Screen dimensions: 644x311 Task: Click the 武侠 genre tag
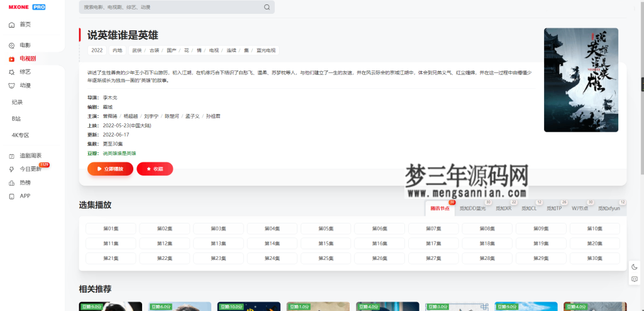[x=136, y=50]
